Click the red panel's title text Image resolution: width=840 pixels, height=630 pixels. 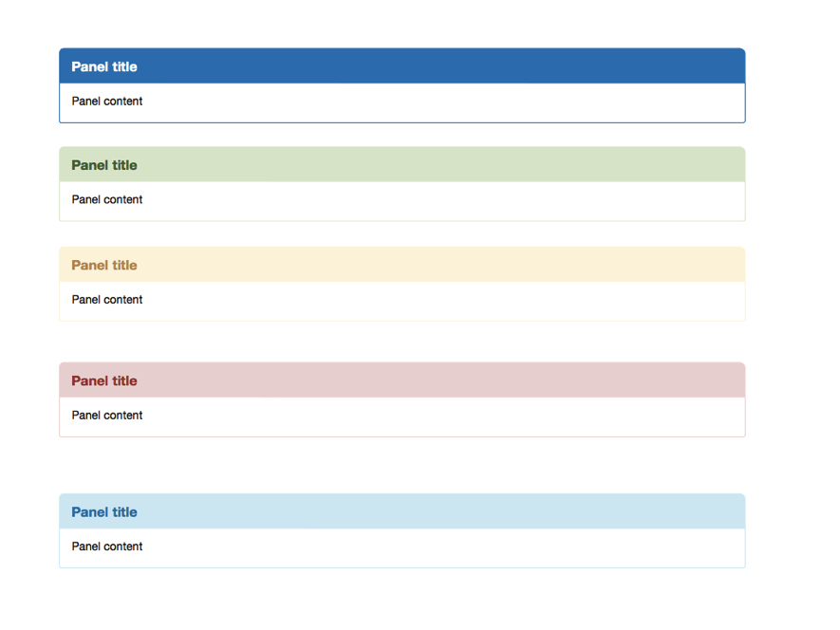point(104,380)
